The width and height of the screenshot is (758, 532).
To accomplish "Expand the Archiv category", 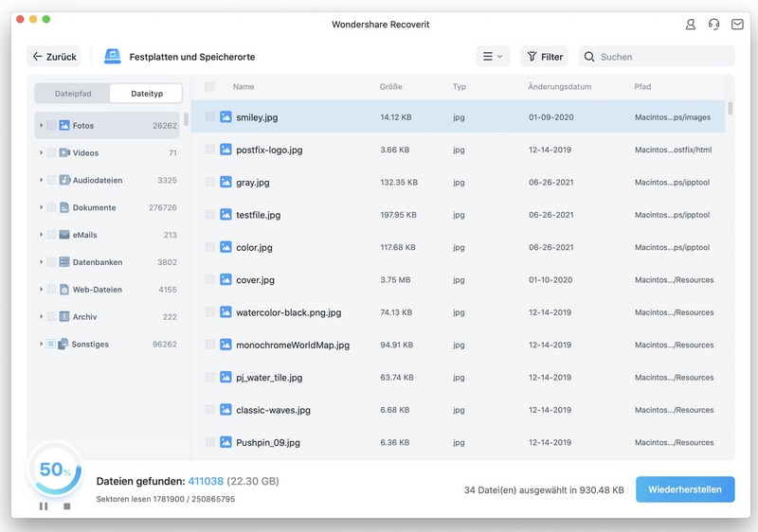I will point(41,317).
